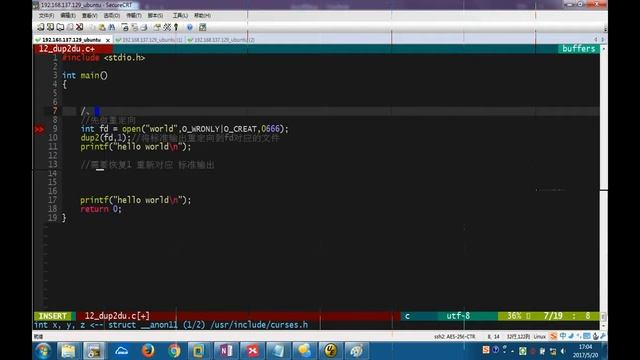
Task: Click the red Disconnect toolbar icon
Action: pyautogui.click(x=80, y=27)
